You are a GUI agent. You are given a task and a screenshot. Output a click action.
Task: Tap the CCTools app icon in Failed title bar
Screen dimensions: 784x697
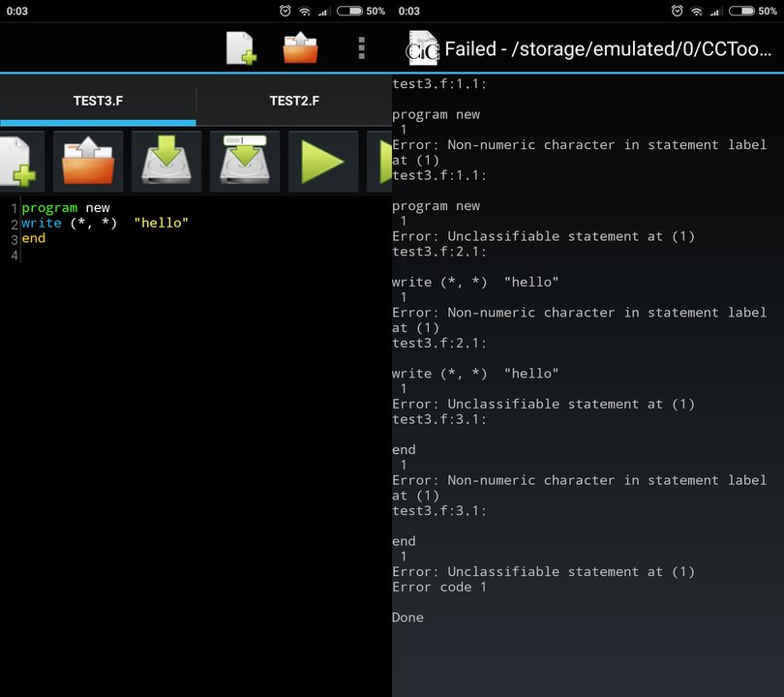pyautogui.click(x=422, y=48)
